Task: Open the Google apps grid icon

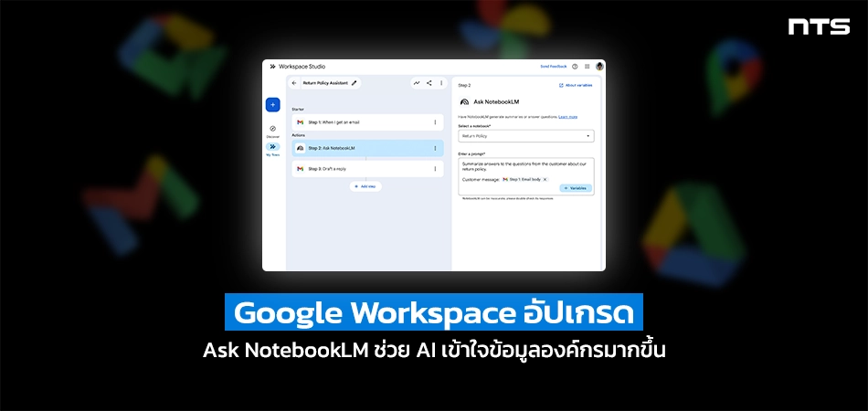Action: point(587,67)
